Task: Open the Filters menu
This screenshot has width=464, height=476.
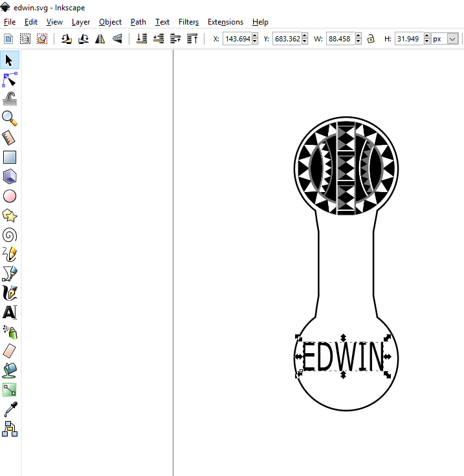Action: pos(188,22)
